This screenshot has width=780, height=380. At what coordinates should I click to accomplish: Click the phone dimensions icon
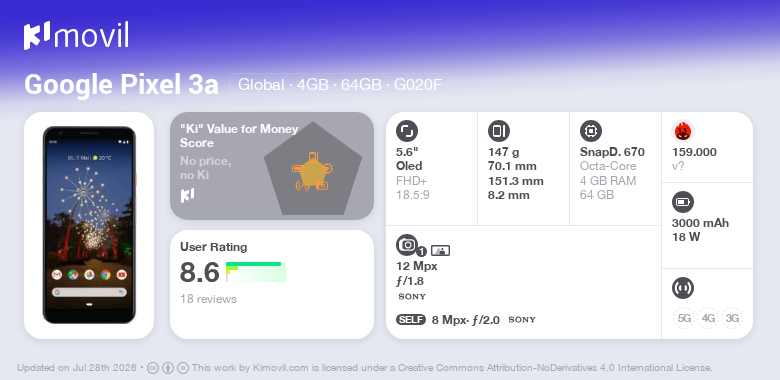[x=499, y=131]
